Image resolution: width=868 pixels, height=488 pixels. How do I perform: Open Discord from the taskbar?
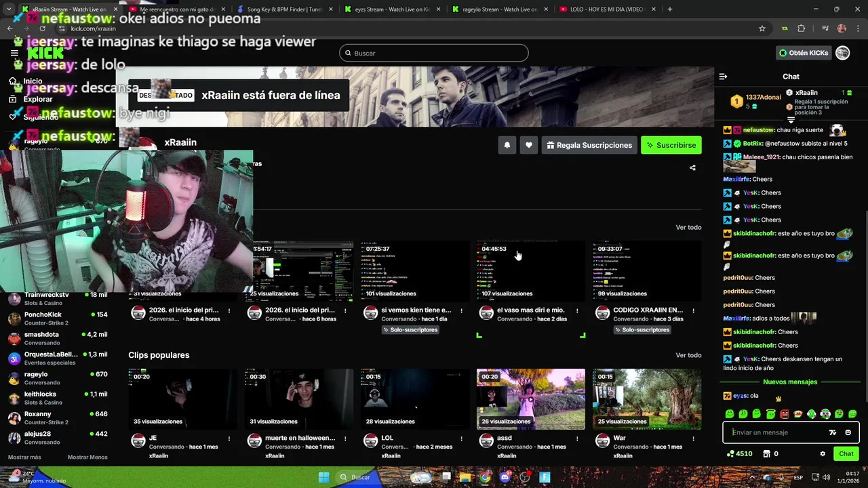click(x=505, y=477)
